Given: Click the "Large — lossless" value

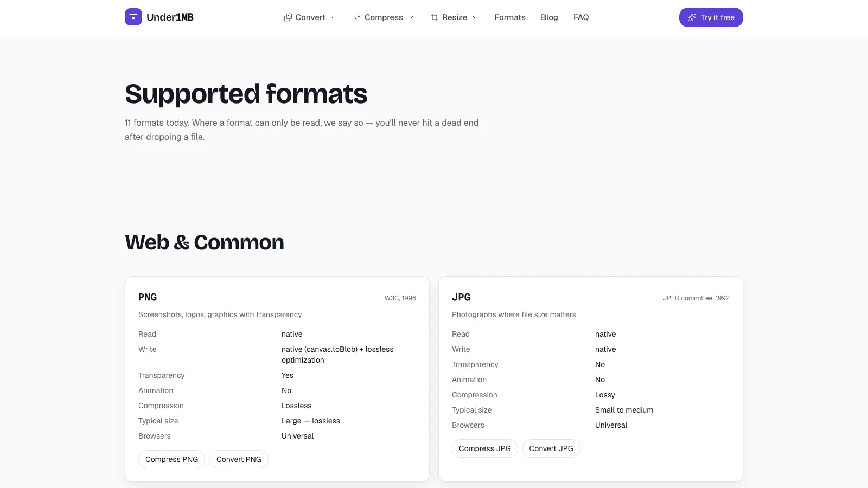Looking at the screenshot, I should click(311, 421).
